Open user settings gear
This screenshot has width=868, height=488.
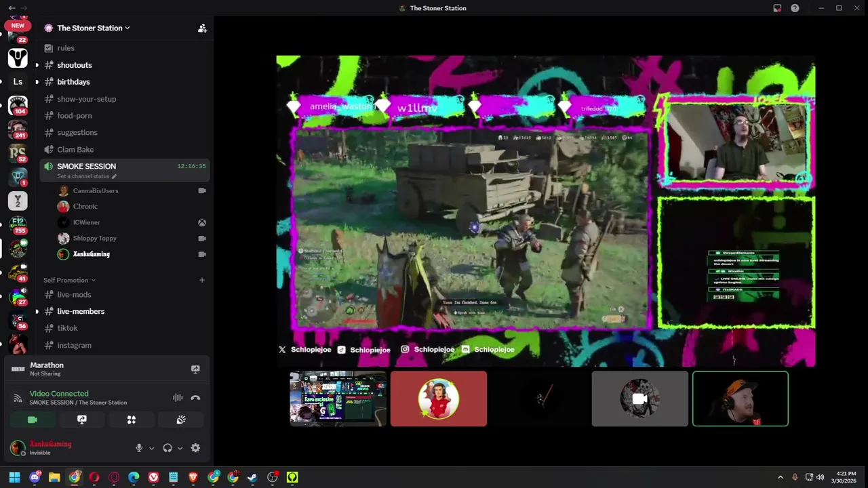(195, 448)
